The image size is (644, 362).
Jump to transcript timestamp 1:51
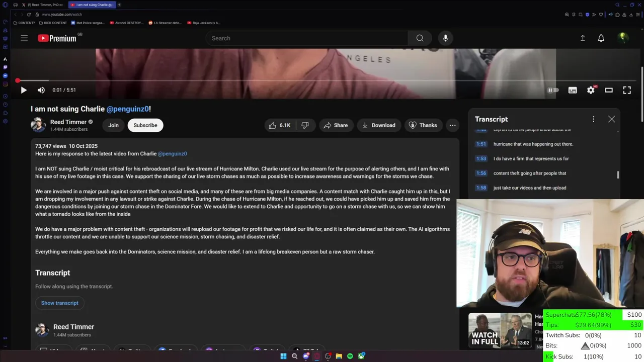481,144
